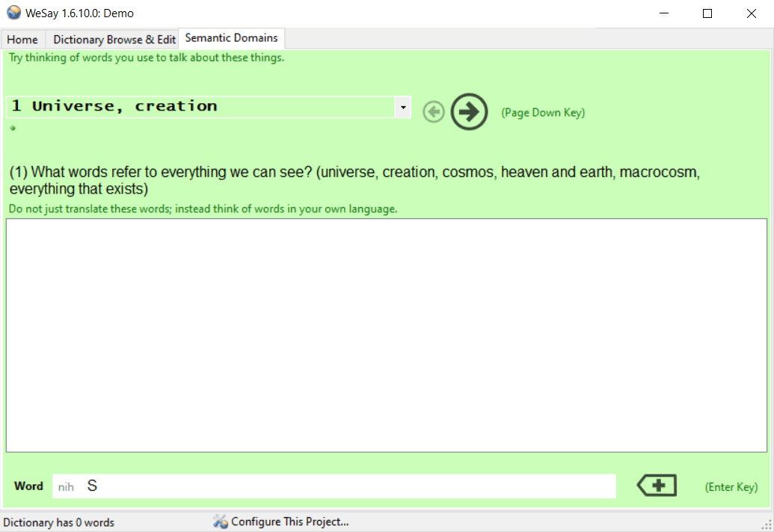The height and width of the screenshot is (532, 774).
Task: Select the Semantic Domains tab
Action: coord(231,37)
